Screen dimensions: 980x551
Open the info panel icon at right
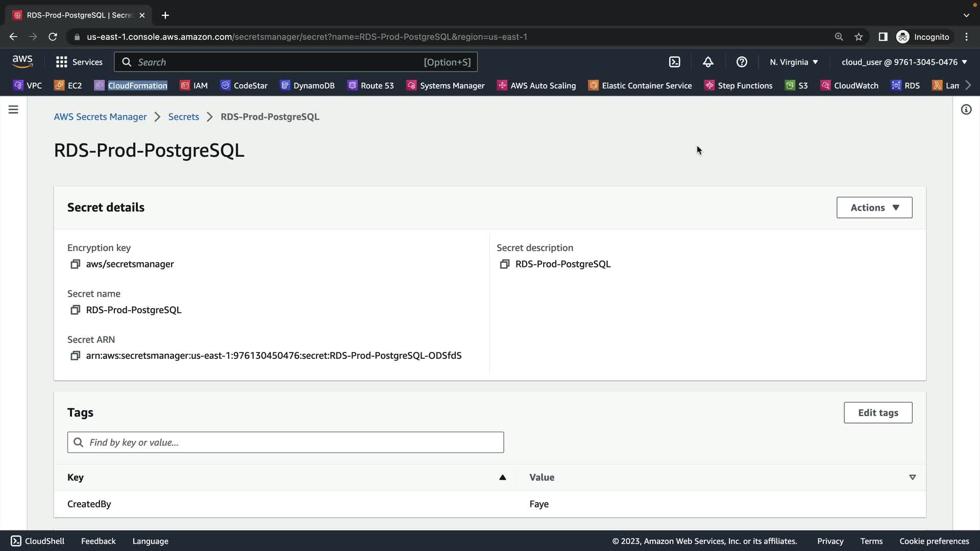(966, 110)
